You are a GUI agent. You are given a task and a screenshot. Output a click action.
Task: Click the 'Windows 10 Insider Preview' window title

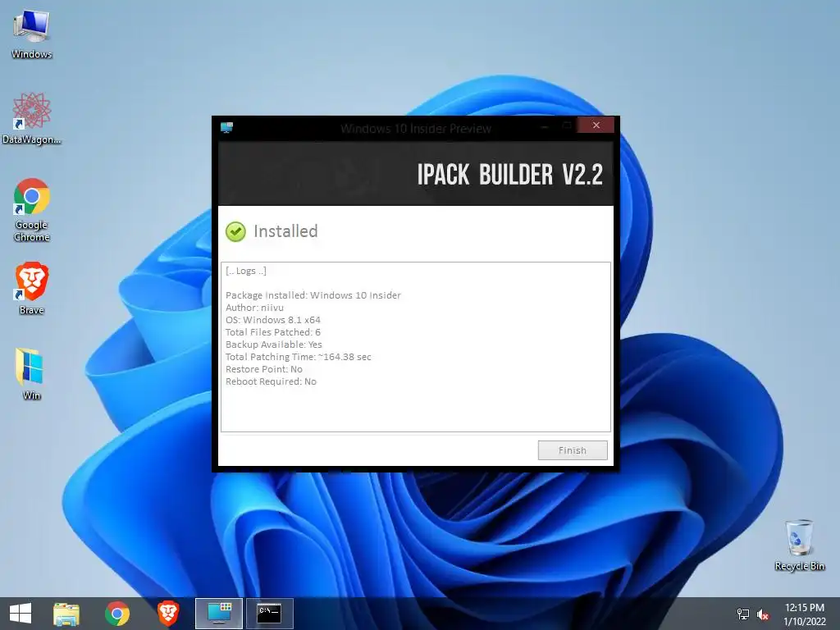tap(416, 129)
